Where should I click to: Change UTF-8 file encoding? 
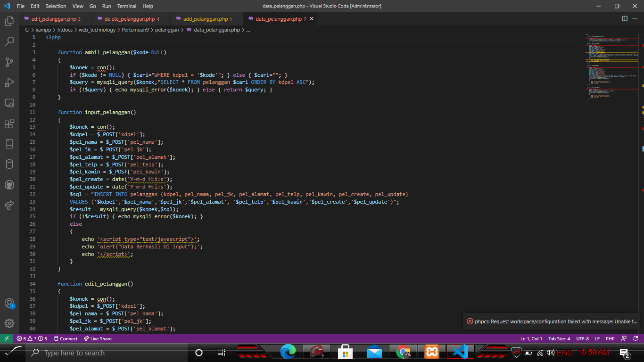[x=582, y=338]
